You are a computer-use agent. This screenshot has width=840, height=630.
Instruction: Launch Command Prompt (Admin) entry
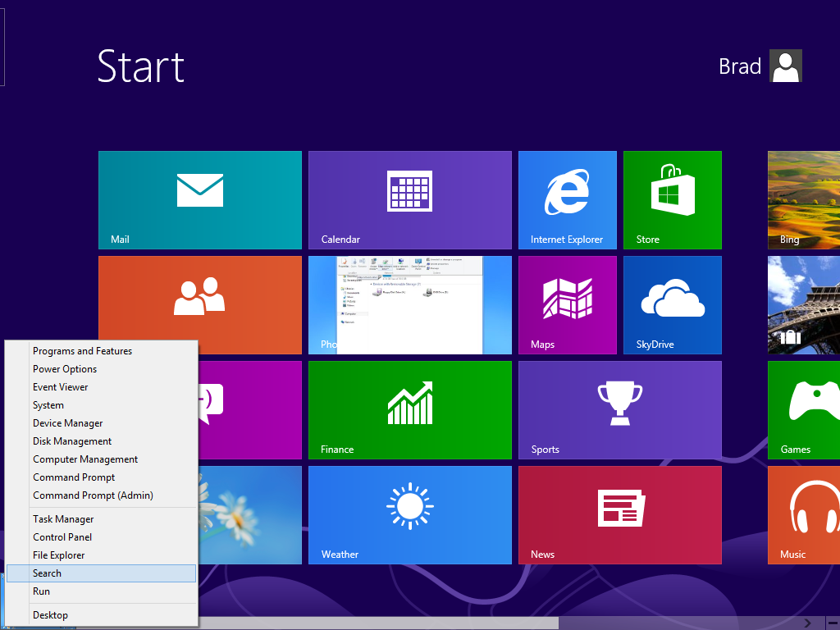[101, 495]
